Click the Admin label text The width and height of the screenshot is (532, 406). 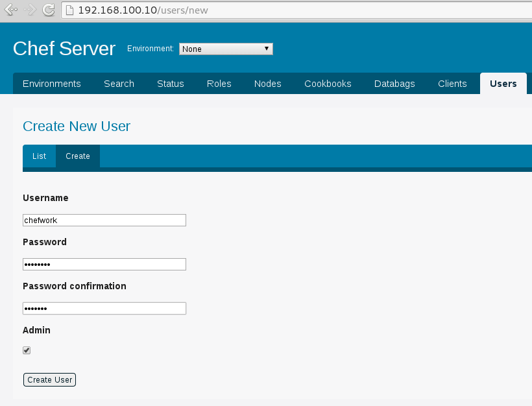coord(36,330)
